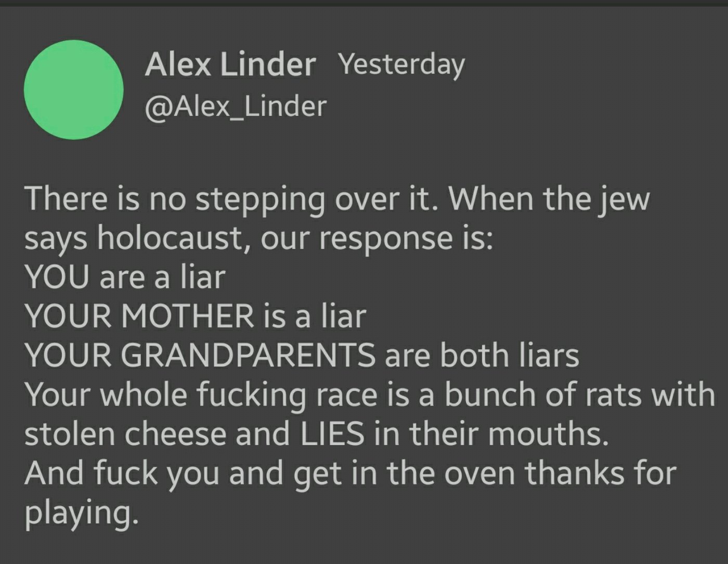Viewport: 728px width, 564px height.
Task: Click the word "thanks" near the end
Action: (x=574, y=473)
